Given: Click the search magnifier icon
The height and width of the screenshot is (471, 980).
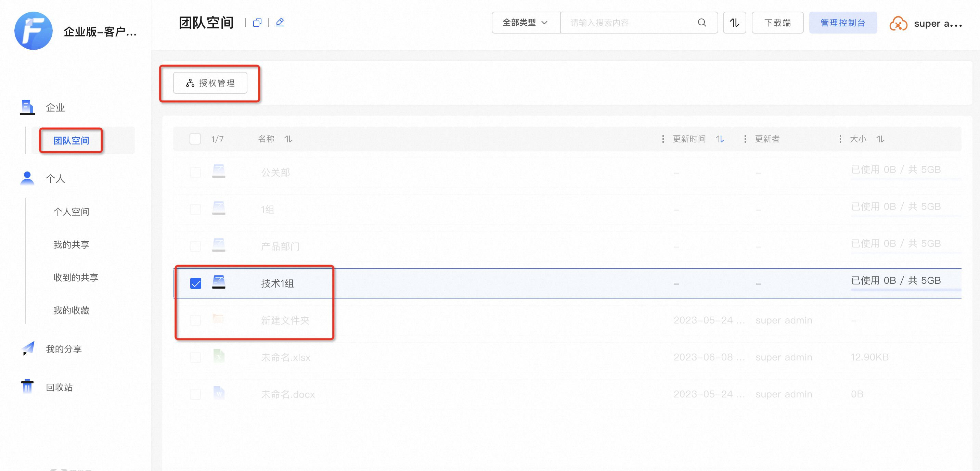Looking at the screenshot, I should (701, 23).
